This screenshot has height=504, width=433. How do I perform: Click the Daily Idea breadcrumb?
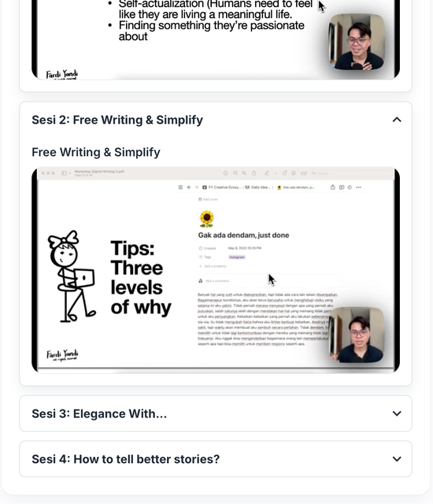point(257,187)
